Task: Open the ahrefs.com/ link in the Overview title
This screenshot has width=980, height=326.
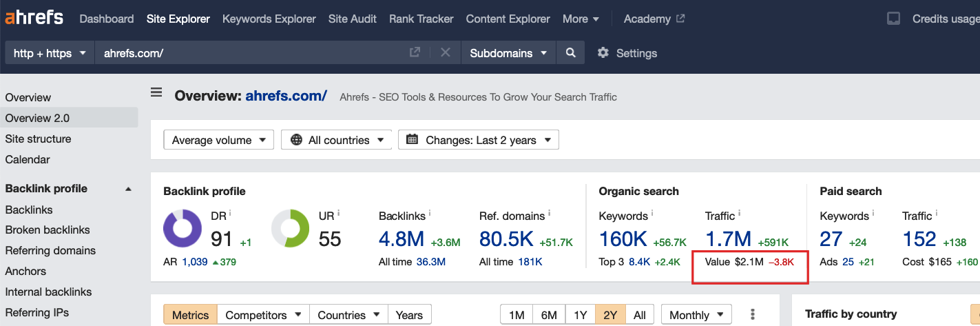Action: pyautogui.click(x=286, y=96)
